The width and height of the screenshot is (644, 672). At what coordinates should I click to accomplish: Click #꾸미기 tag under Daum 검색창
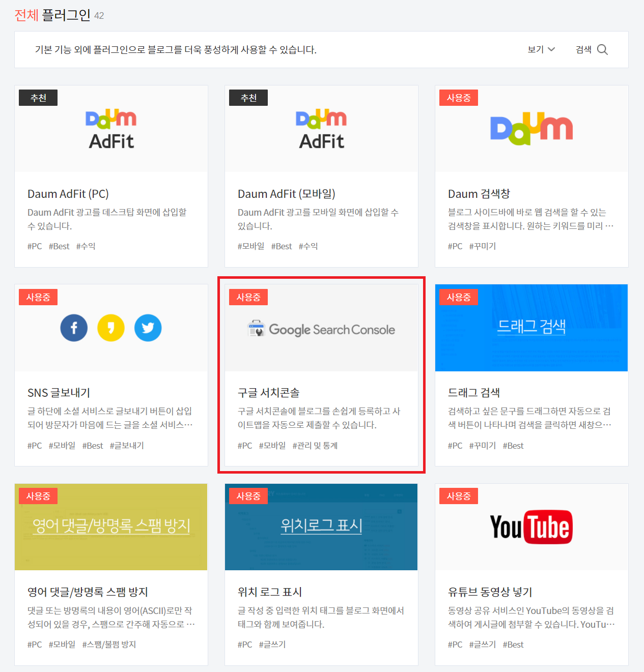(x=483, y=246)
